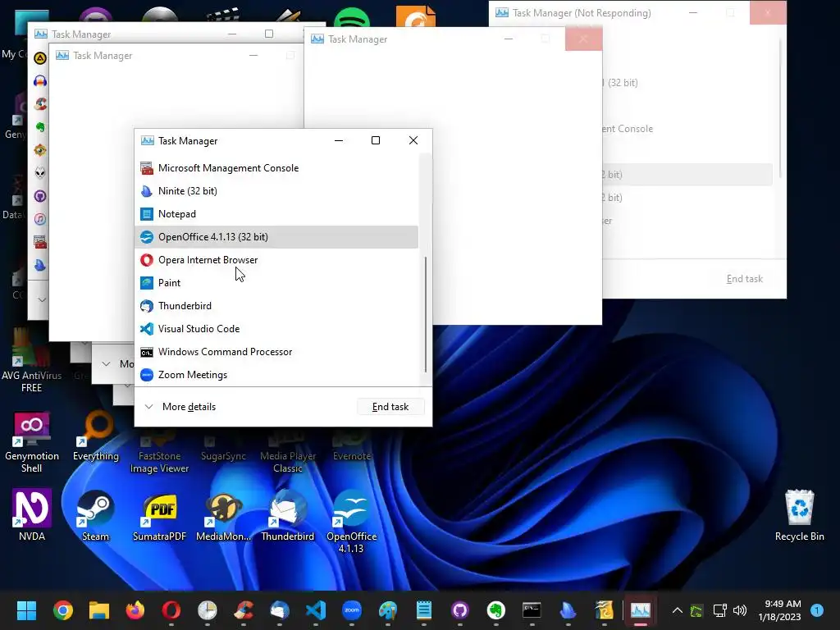Click the Thunderbird icon in process list
Image resolution: width=840 pixels, height=630 pixels.
click(147, 306)
